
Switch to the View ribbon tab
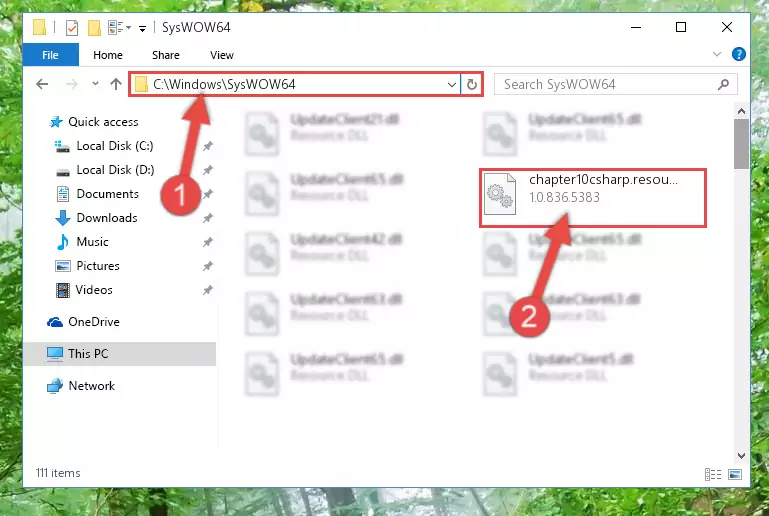tap(222, 55)
